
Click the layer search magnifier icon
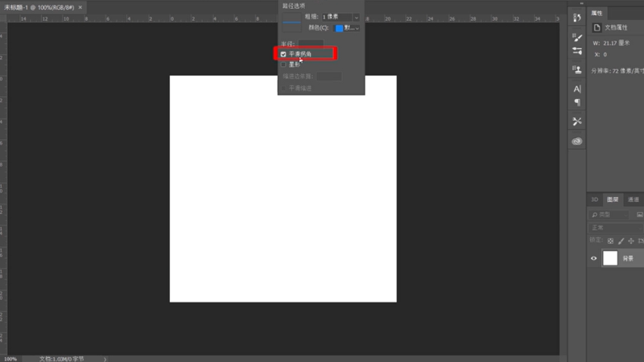594,215
